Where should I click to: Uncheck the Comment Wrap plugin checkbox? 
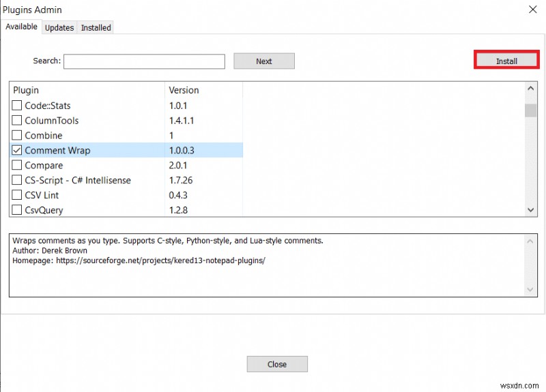[x=16, y=150]
